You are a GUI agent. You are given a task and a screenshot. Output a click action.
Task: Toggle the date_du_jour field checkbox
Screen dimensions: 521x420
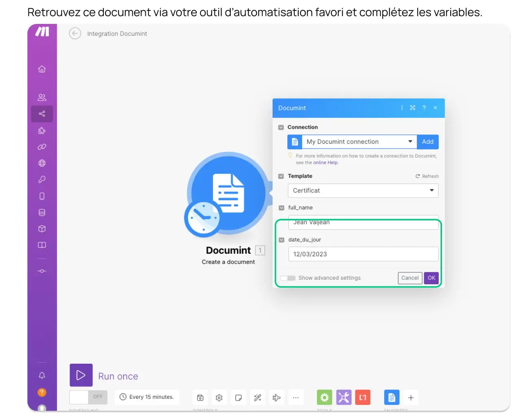click(281, 240)
